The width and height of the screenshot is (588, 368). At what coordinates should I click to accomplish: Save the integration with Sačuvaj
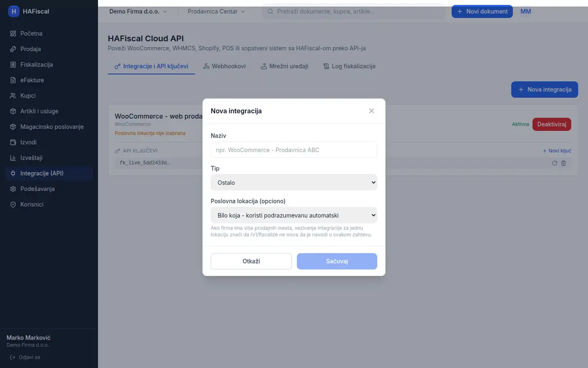pos(337,262)
